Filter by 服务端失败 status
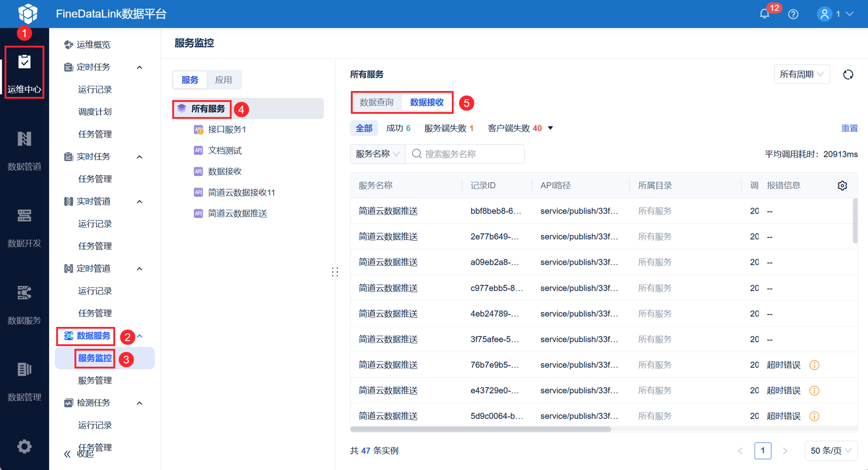The image size is (868, 470). click(x=449, y=128)
